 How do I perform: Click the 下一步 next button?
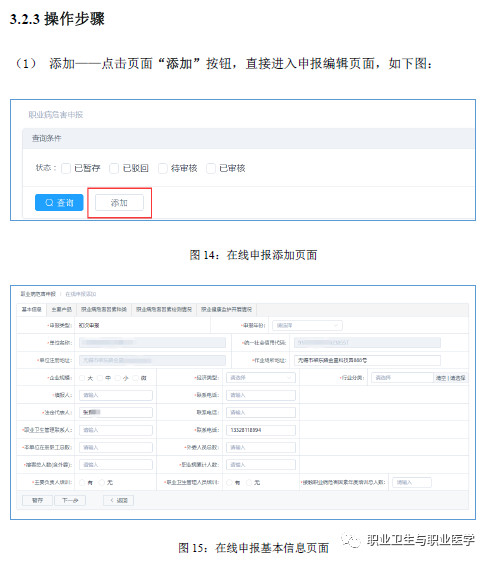[70, 500]
